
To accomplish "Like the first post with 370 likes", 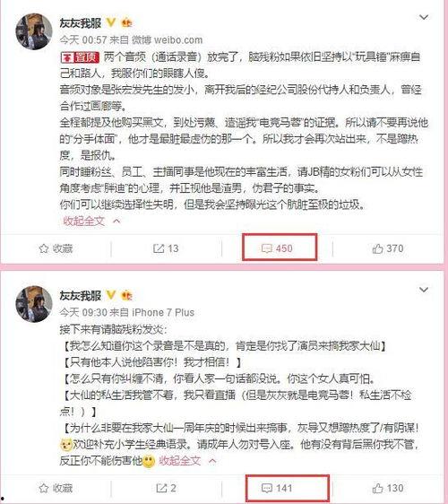I will [388, 248].
